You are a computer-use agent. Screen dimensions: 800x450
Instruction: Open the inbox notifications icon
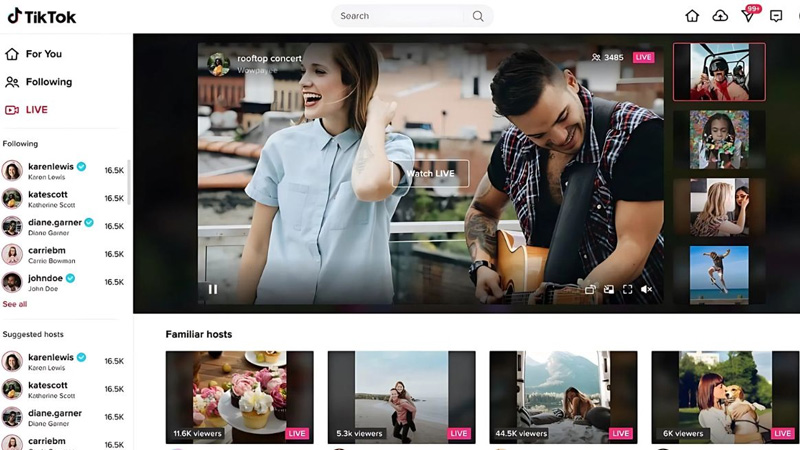(776, 16)
